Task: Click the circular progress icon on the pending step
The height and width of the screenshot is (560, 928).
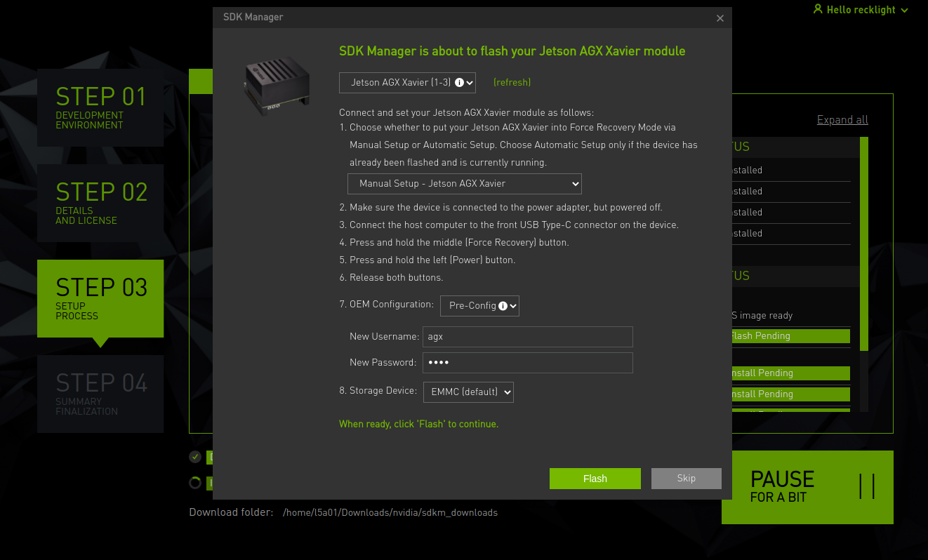Action: (194, 483)
